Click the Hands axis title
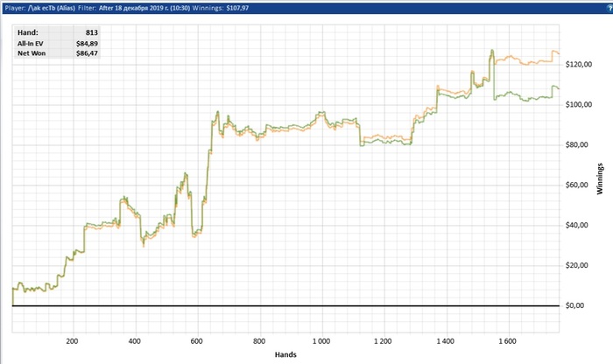The image size is (613, 364). click(285, 354)
